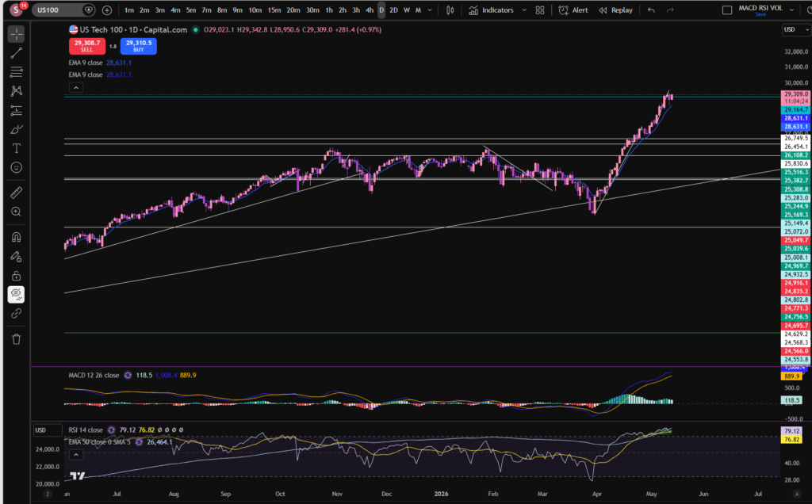Select the first EMA 9 close legend
This screenshot has height=504, width=812.
(x=86, y=63)
